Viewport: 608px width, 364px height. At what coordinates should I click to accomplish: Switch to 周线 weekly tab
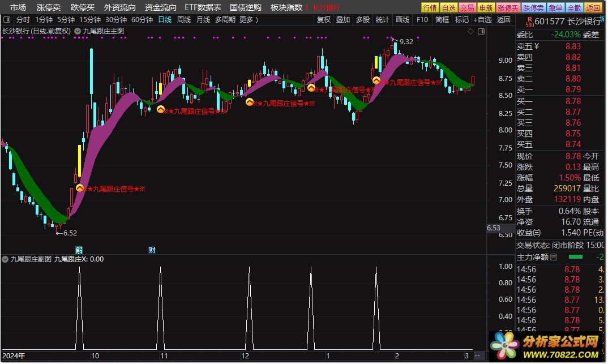184,19
